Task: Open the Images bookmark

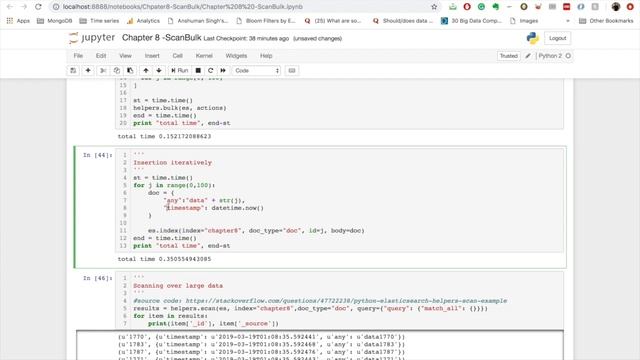Action: coord(524,21)
